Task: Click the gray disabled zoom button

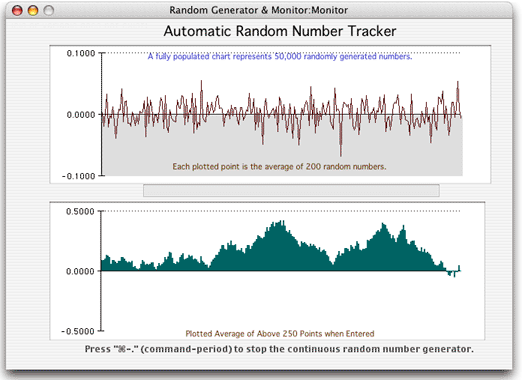Action: point(49,10)
